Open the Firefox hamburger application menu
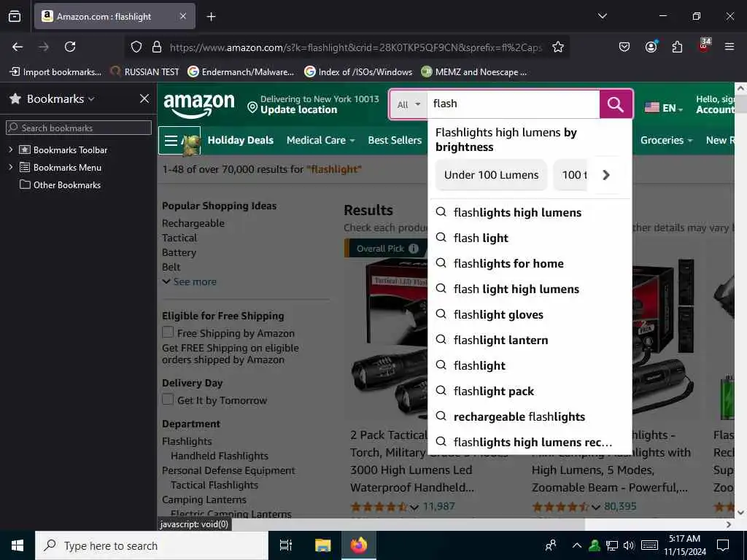Screen dimensions: 747x560 [729, 47]
